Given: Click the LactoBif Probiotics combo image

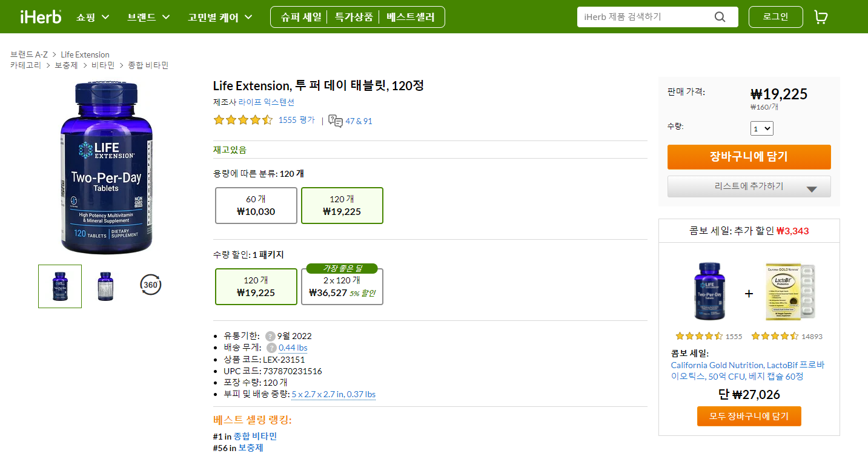Looking at the screenshot, I should coord(790,291).
